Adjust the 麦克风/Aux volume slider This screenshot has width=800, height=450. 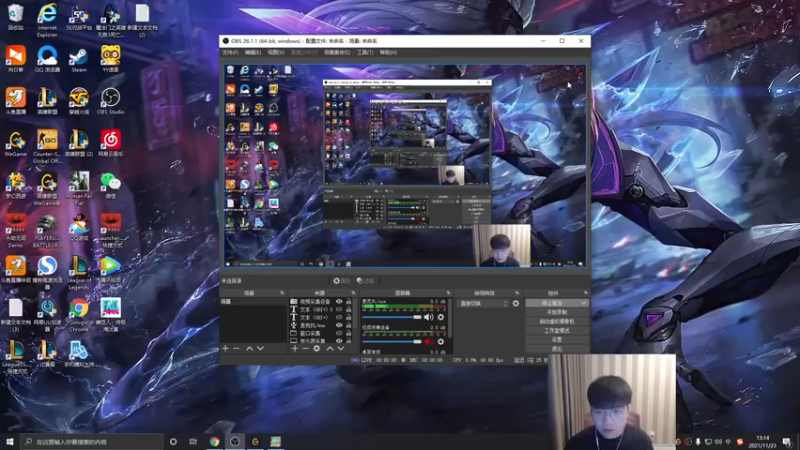click(x=392, y=317)
